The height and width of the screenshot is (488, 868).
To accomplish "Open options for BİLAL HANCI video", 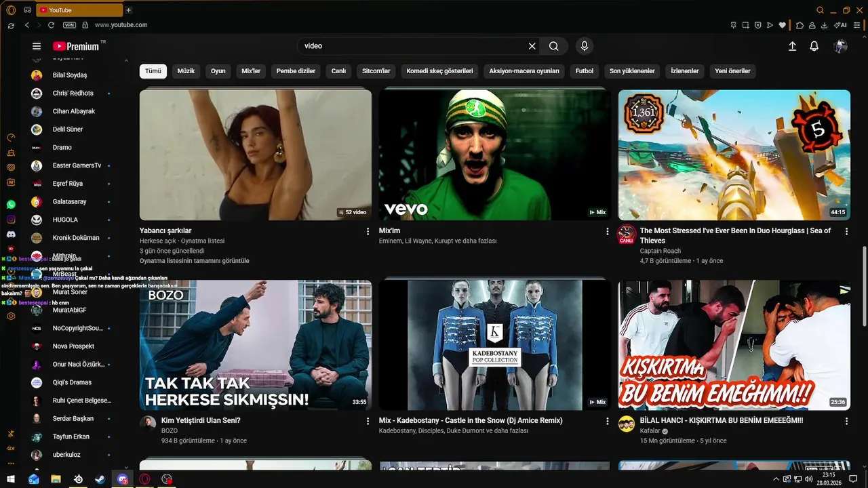I will (x=846, y=421).
